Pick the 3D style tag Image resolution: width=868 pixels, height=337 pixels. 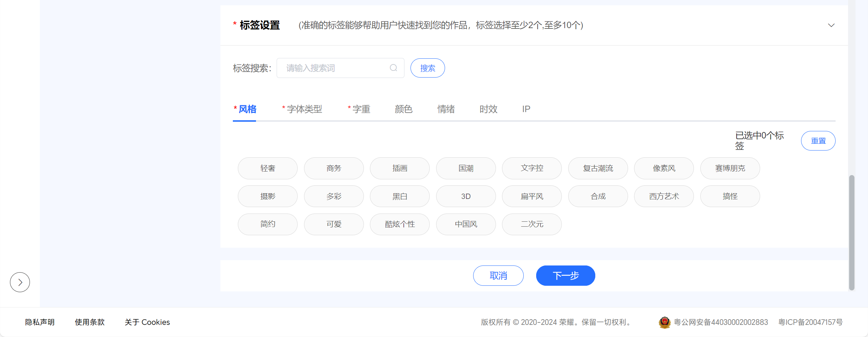tap(466, 196)
